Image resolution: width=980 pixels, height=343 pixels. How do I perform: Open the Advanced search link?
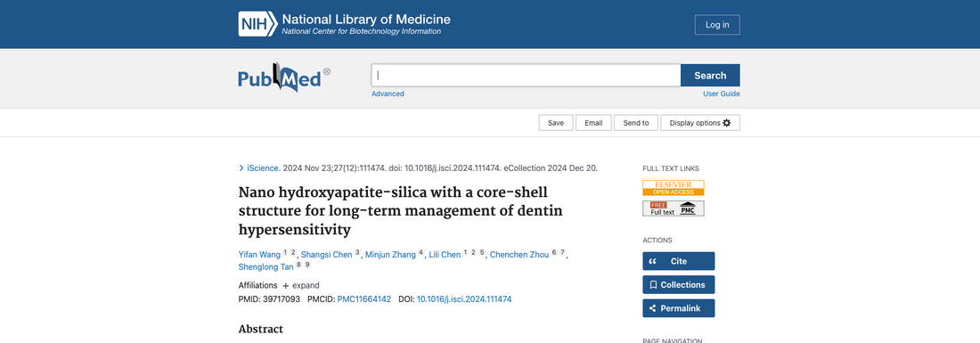coord(388,94)
